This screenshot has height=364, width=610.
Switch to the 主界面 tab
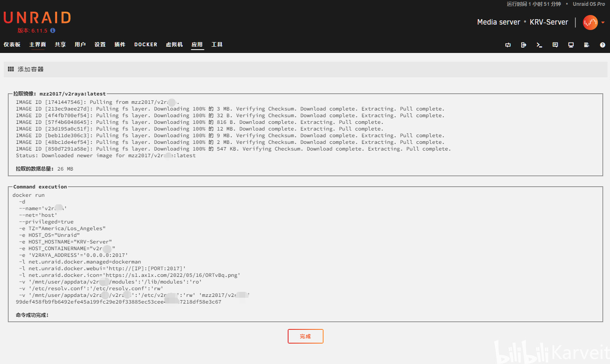(38, 45)
